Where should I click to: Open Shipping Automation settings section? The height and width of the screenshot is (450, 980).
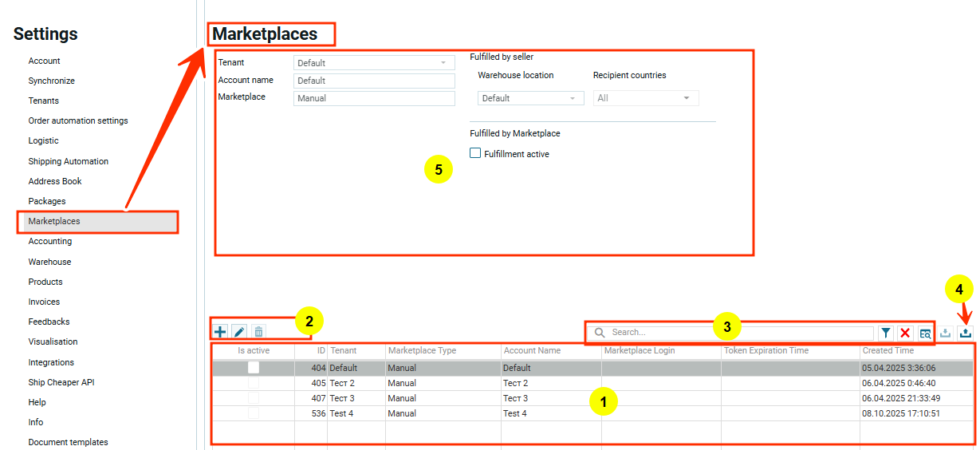[69, 161]
